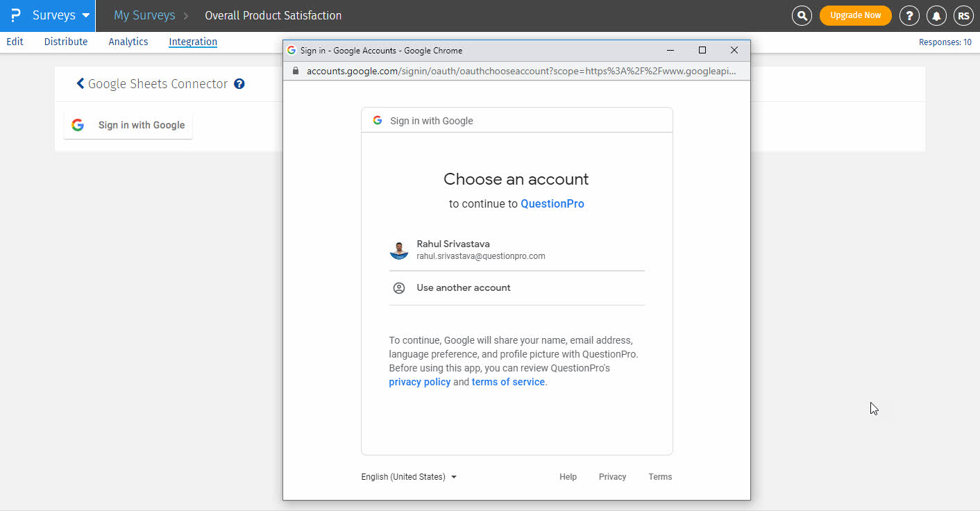980x511 pixels.
Task: Click the back chevron beside Google Sheets Connector
Action: pyautogui.click(x=81, y=84)
